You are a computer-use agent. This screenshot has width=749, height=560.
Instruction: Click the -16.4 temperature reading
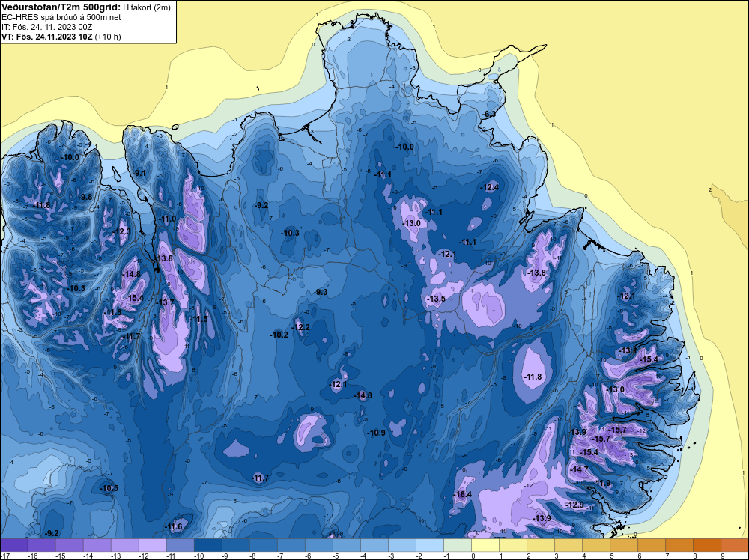(x=463, y=494)
